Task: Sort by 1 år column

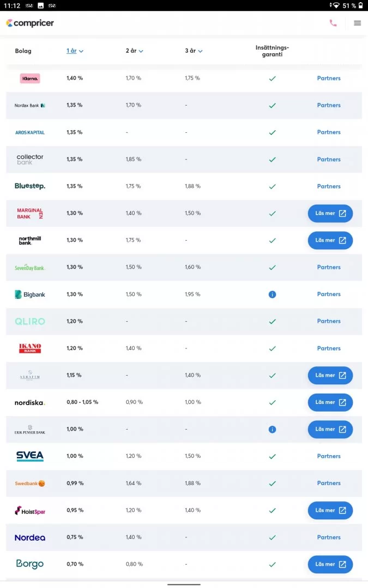Action: pyautogui.click(x=75, y=51)
